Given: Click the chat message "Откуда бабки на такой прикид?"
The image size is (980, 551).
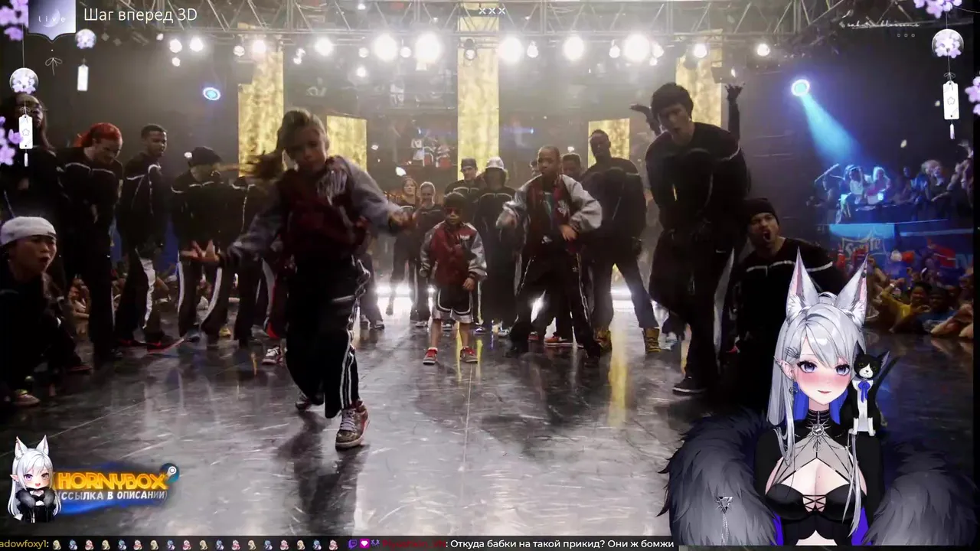Looking at the screenshot, I should click(528, 544).
